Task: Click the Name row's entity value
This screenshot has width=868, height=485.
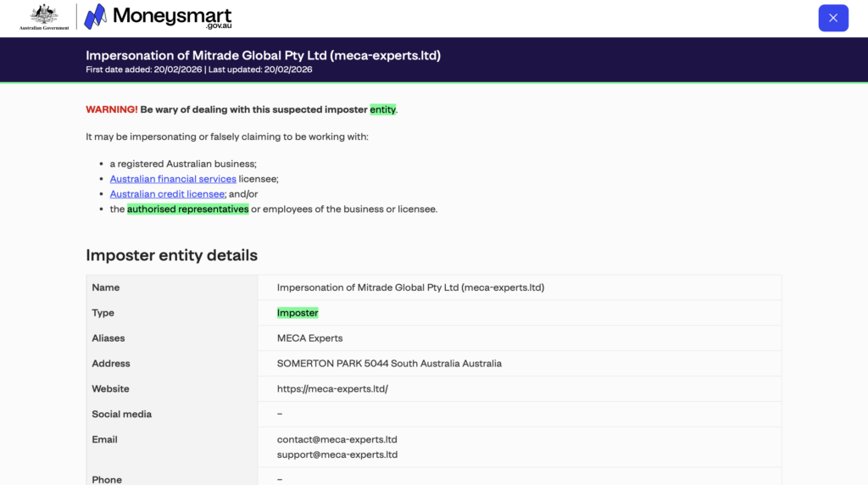Action: [x=410, y=287]
